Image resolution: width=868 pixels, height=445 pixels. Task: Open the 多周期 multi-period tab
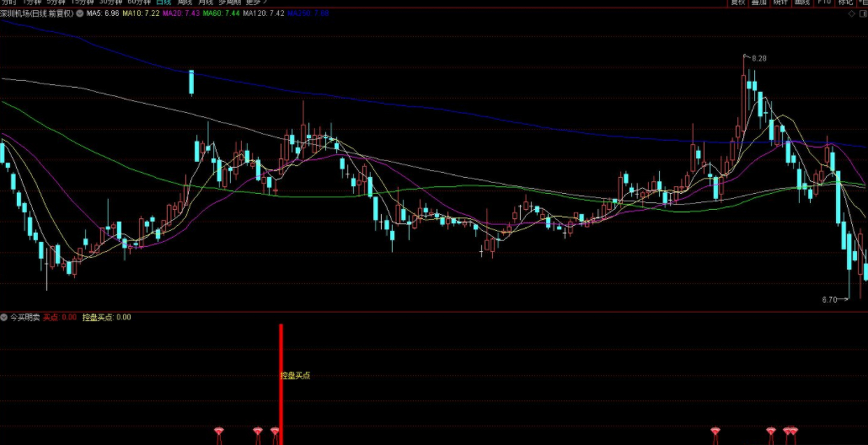[x=230, y=2]
